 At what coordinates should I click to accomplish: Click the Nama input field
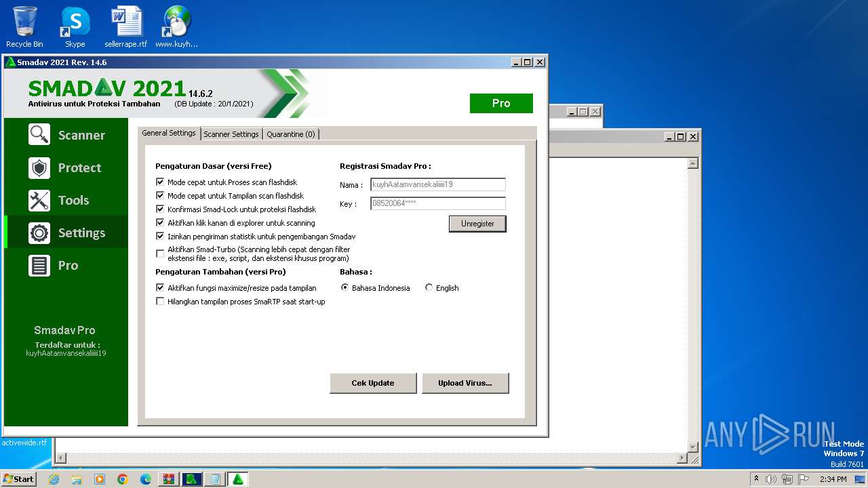(x=438, y=184)
